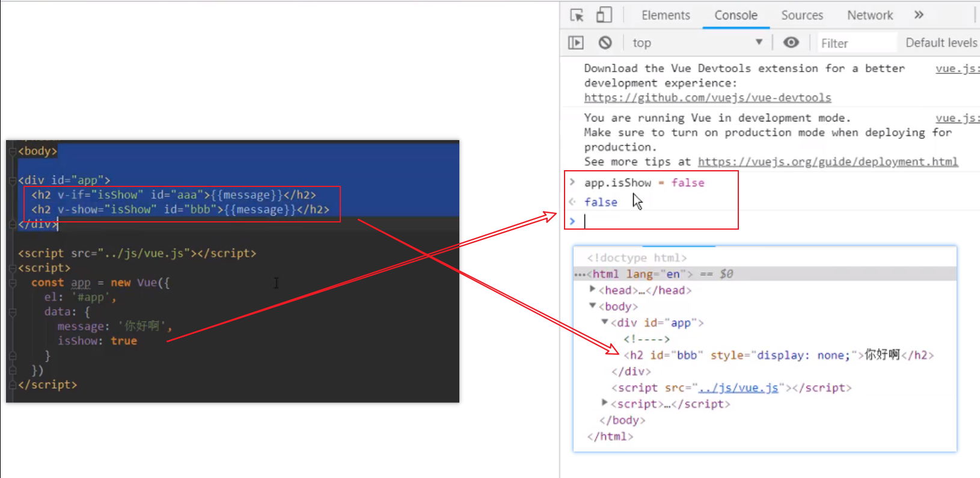Collapse the body node in DOM tree
980x478 pixels.
tap(592, 305)
